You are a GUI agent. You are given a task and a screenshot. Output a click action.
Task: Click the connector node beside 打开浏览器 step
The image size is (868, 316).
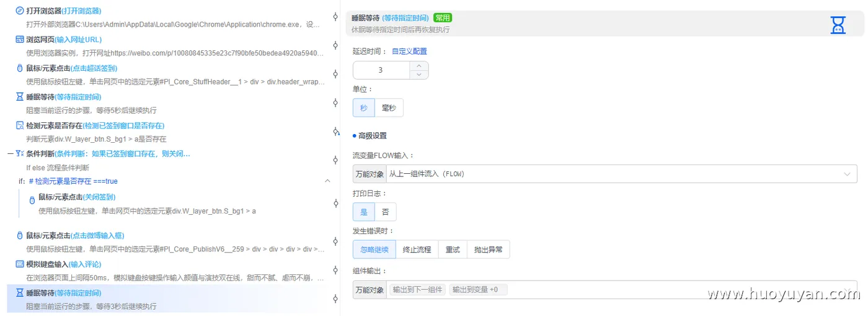[x=335, y=17]
